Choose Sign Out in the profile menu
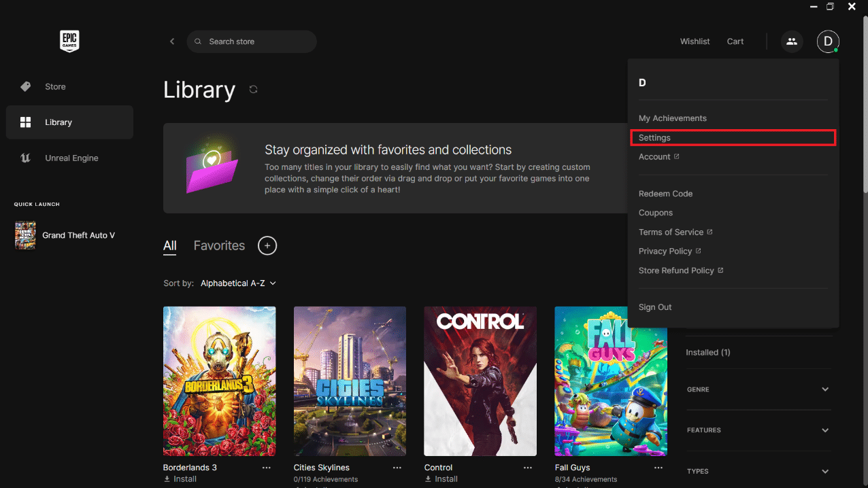The width and height of the screenshot is (868, 488). coord(655,307)
